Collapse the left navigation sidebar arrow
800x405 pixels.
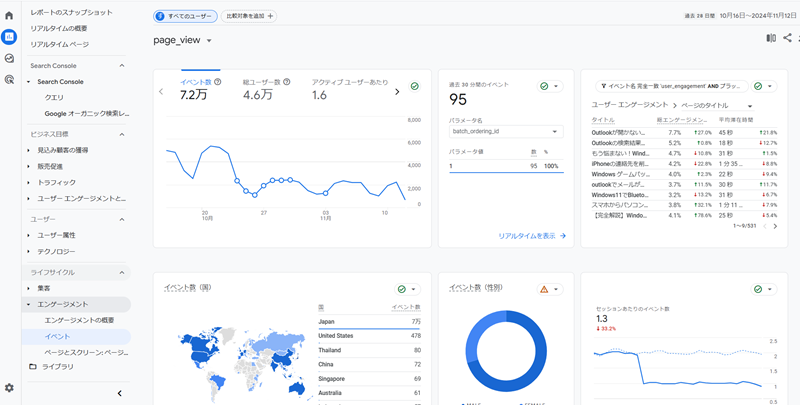coord(120,393)
